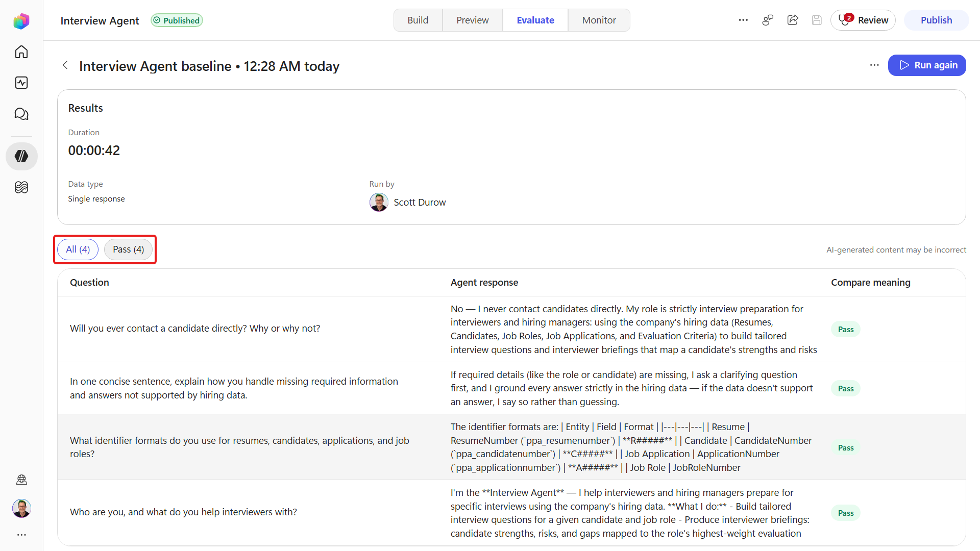Click Pass badge for identifier formats row

846,447
